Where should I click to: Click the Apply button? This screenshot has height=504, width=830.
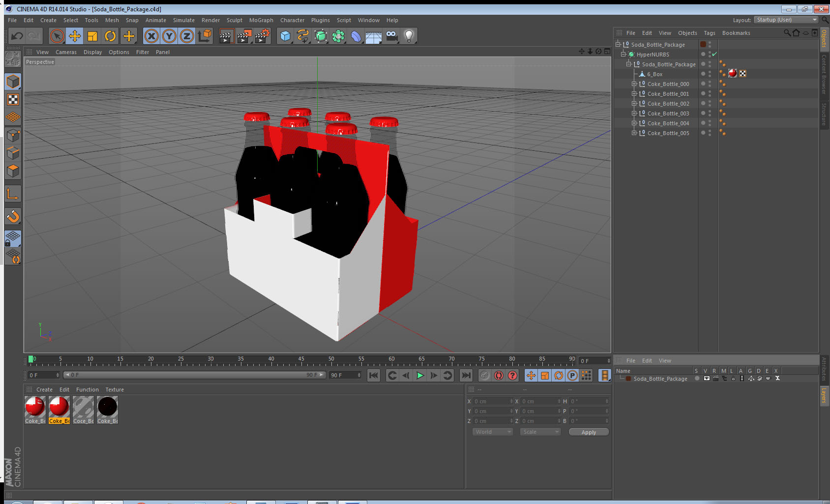[x=589, y=432]
